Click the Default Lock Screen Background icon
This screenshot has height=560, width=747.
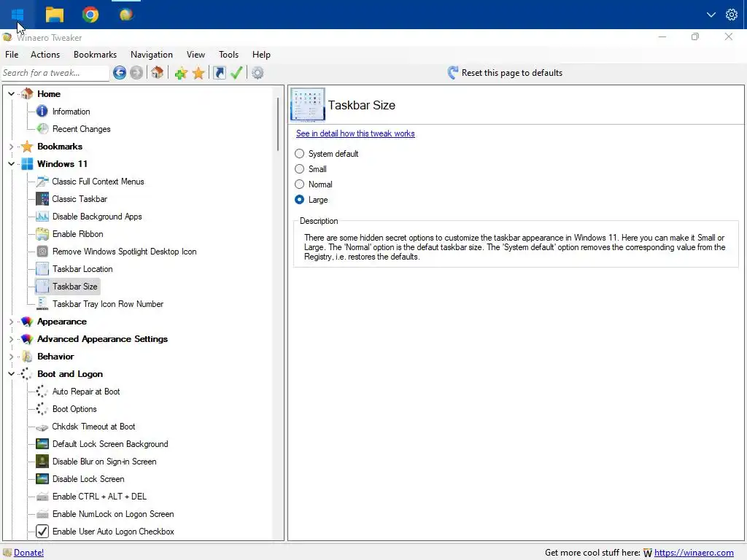(42, 444)
